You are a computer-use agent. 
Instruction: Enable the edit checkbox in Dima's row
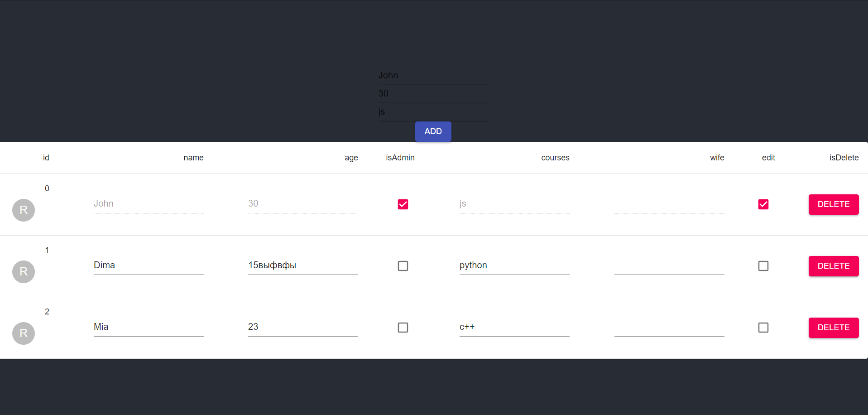coord(763,266)
